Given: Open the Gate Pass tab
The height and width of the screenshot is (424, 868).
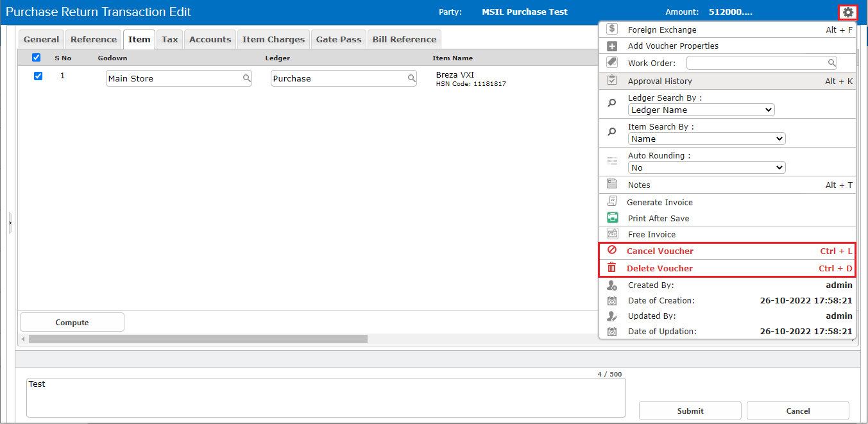Looking at the screenshot, I should tap(339, 39).
